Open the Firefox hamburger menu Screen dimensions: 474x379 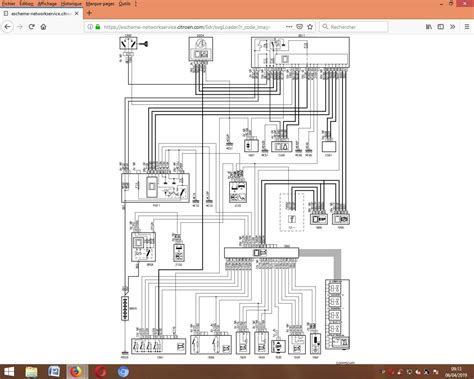coord(467,27)
